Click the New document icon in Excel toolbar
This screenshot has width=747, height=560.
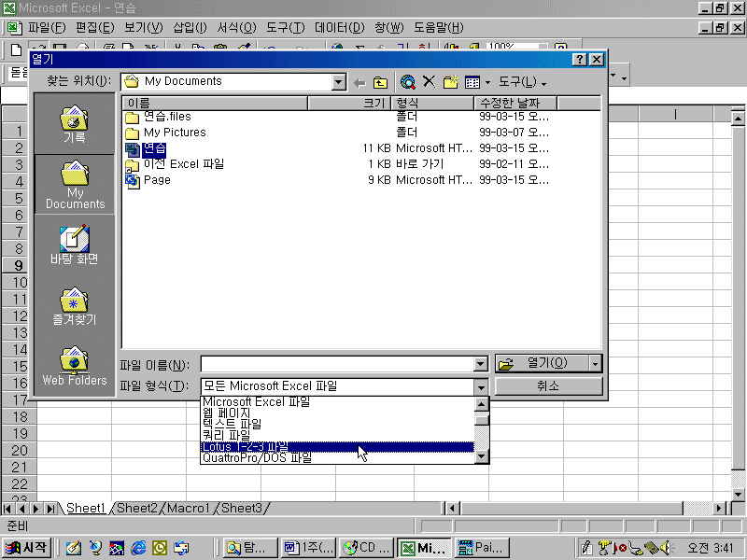pyautogui.click(x=16, y=49)
